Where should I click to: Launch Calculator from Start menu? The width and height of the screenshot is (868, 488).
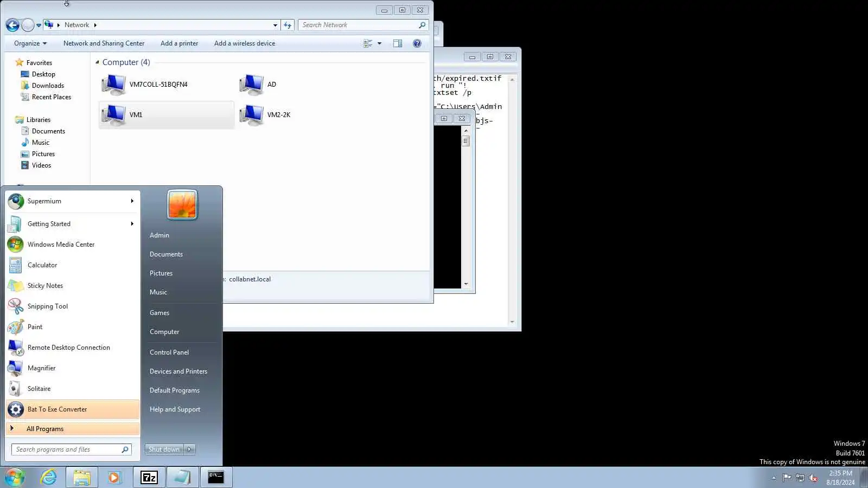pyautogui.click(x=72, y=265)
